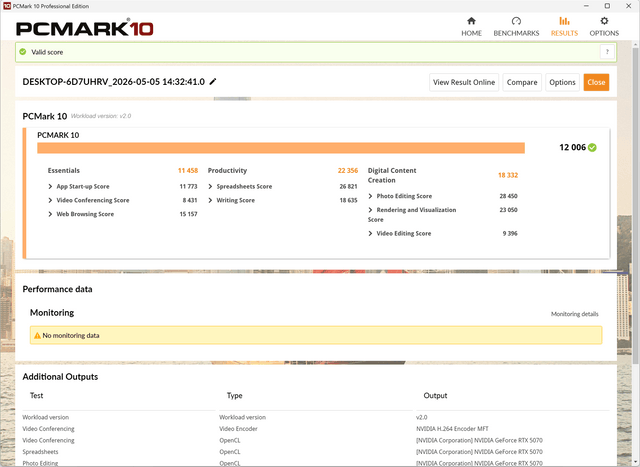
Task: Click the orange PCMARK 10 score bar
Action: point(281,148)
